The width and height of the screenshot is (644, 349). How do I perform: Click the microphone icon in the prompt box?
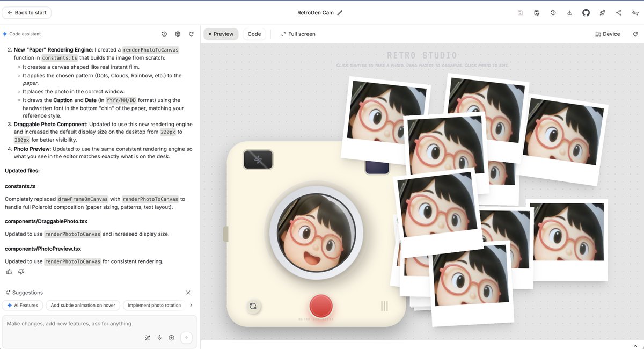pos(159,338)
